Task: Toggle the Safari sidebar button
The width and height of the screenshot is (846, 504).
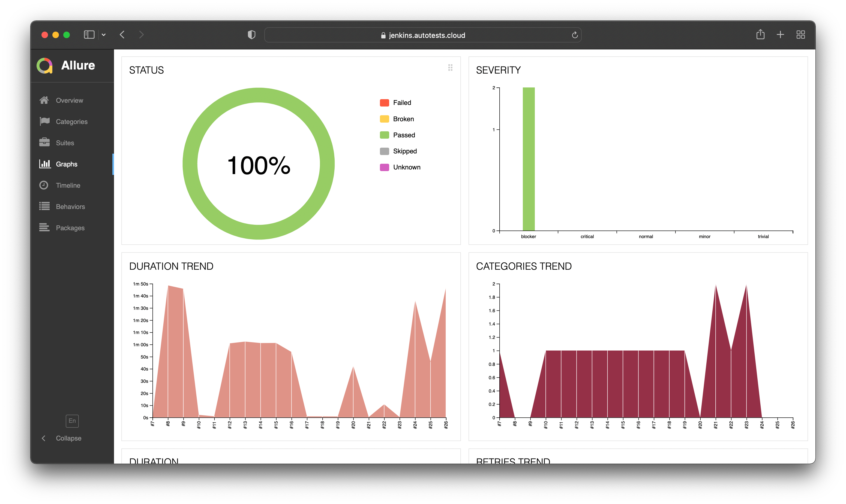Action: [x=89, y=35]
